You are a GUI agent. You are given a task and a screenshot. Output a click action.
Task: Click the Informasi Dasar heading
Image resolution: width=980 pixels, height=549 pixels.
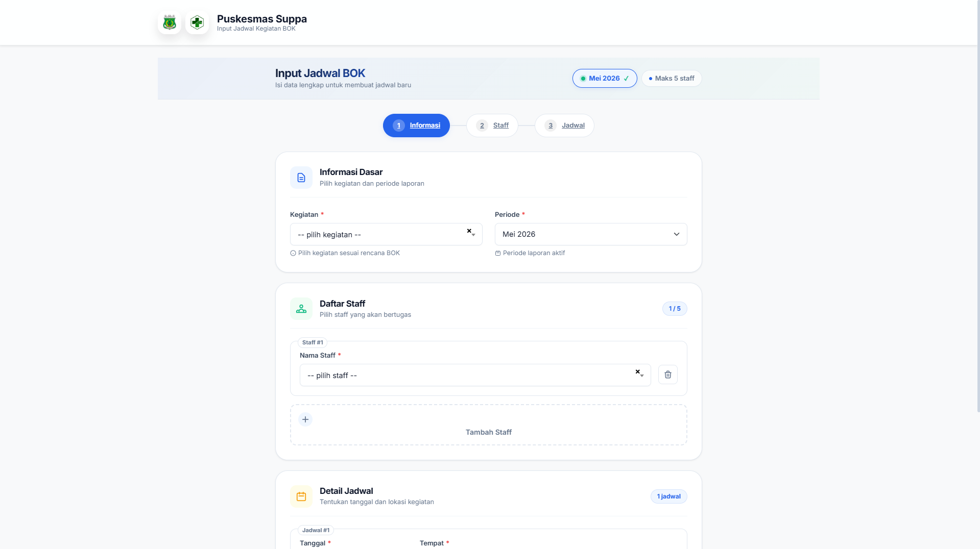point(351,172)
